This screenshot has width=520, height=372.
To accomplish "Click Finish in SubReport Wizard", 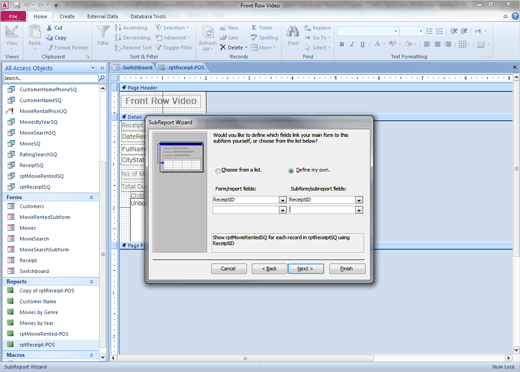I will [x=347, y=269].
